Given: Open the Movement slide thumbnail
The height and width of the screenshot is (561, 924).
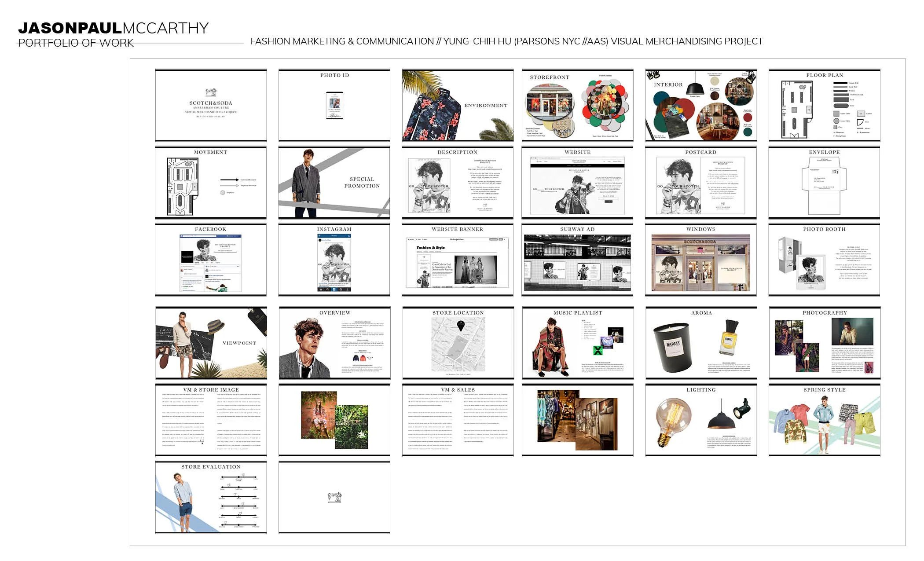Looking at the screenshot, I should click(211, 183).
